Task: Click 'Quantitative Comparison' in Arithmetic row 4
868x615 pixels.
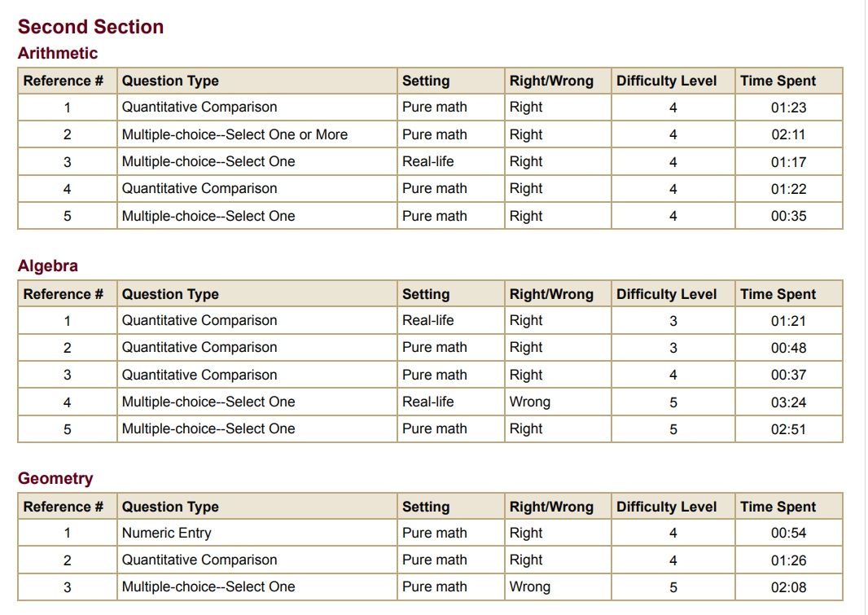Action: pos(199,188)
